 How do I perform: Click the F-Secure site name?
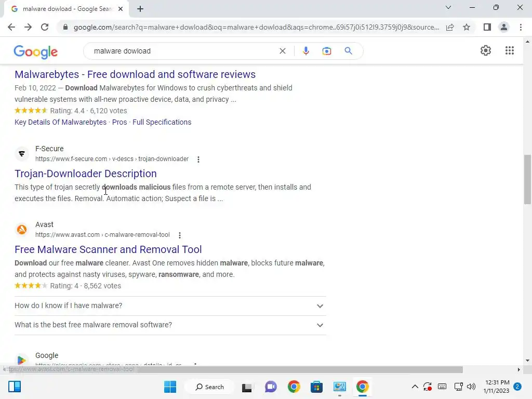coord(49,149)
